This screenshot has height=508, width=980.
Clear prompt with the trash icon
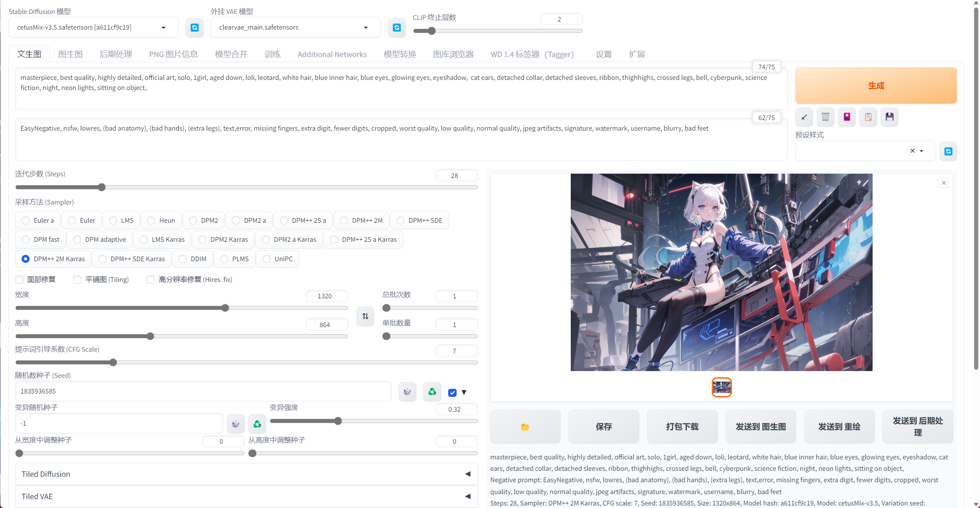(825, 117)
